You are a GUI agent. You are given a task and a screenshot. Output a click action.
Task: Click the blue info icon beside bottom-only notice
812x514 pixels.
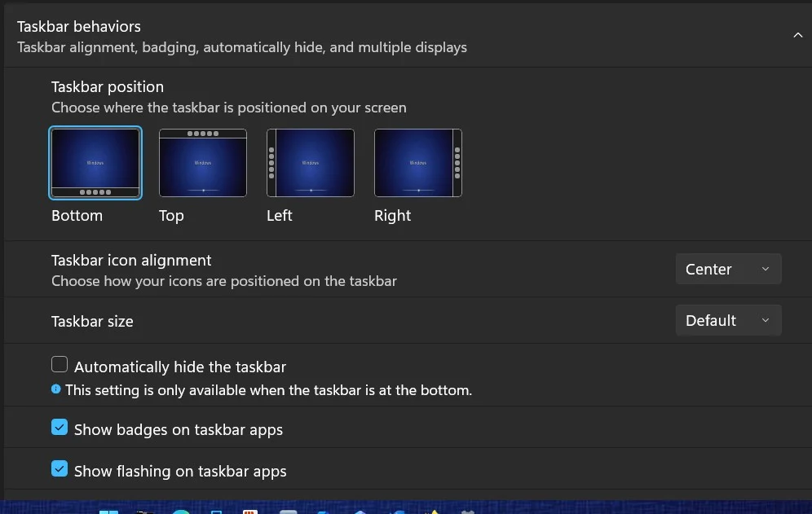tap(56, 389)
